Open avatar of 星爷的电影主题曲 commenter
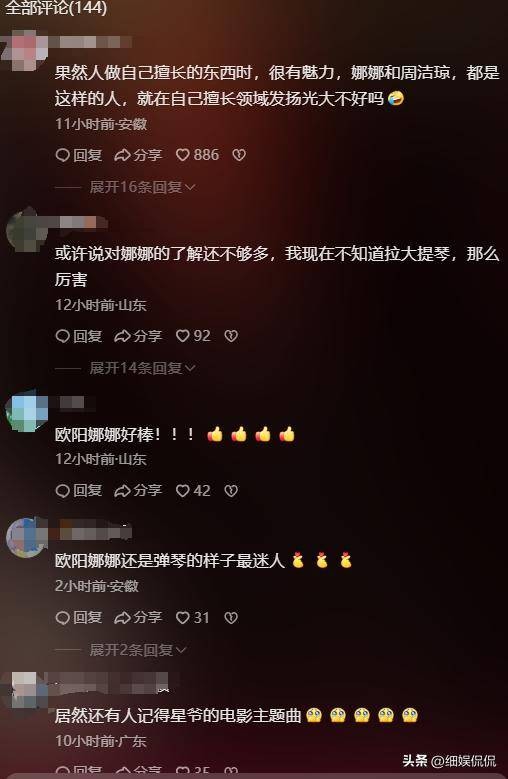 (x=25, y=691)
